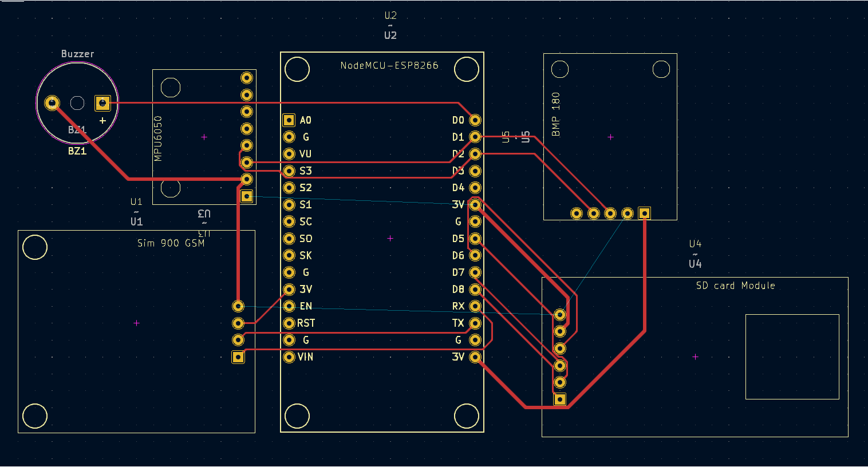This screenshot has width=868, height=467.
Task: Click the square pad of Sim 900 GSM
Action: point(238,357)
